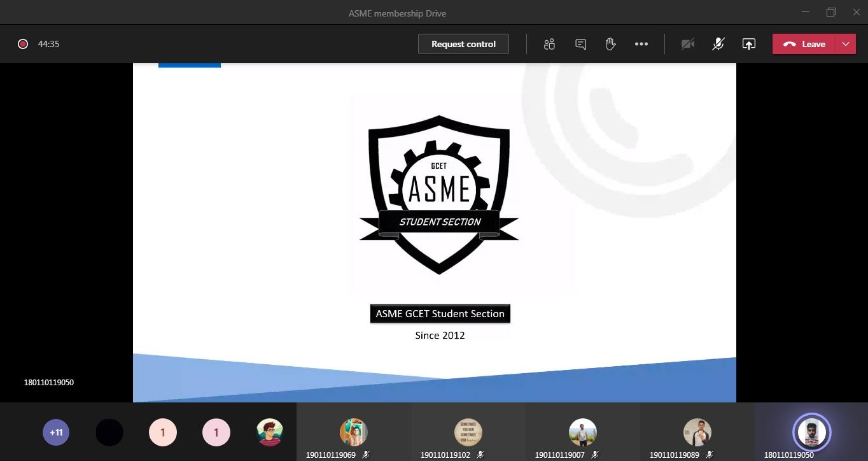Open the More actions ellipsis menu

tap(641, 44)
